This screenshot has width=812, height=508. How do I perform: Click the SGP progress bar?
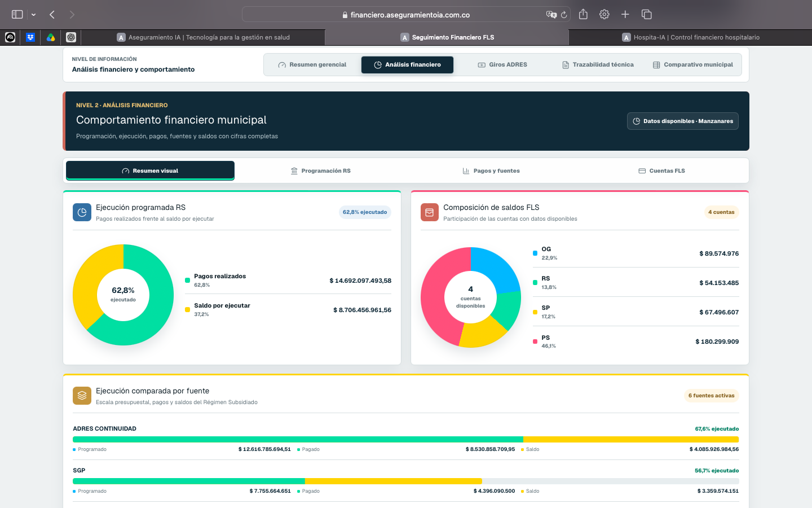point(405,481)
